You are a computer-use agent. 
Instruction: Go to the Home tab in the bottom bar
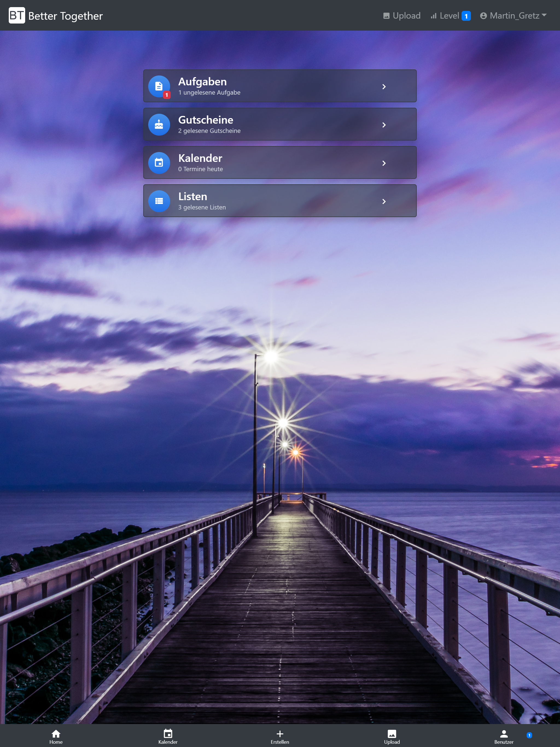(x=56, y=737)
